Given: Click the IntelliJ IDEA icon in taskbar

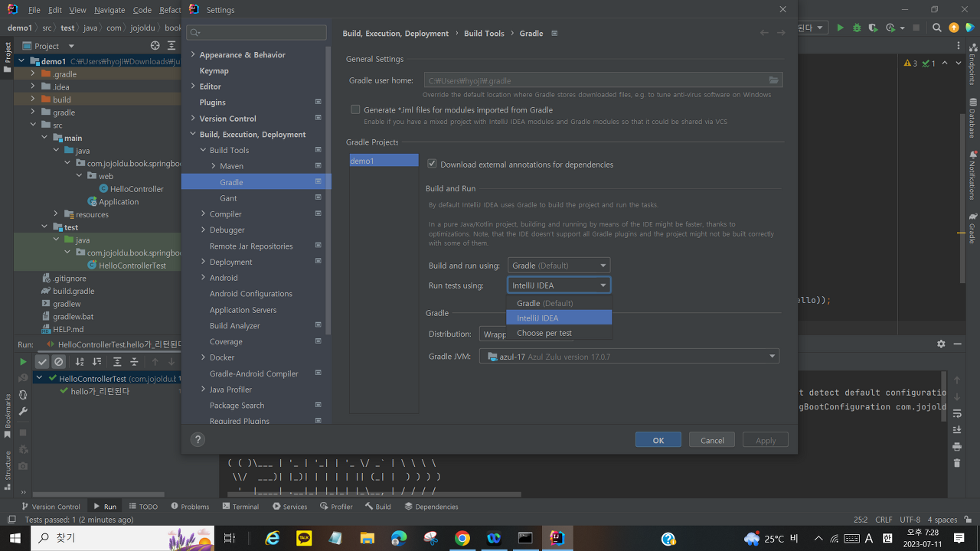Looking at the screenshot, I should 557,538.
